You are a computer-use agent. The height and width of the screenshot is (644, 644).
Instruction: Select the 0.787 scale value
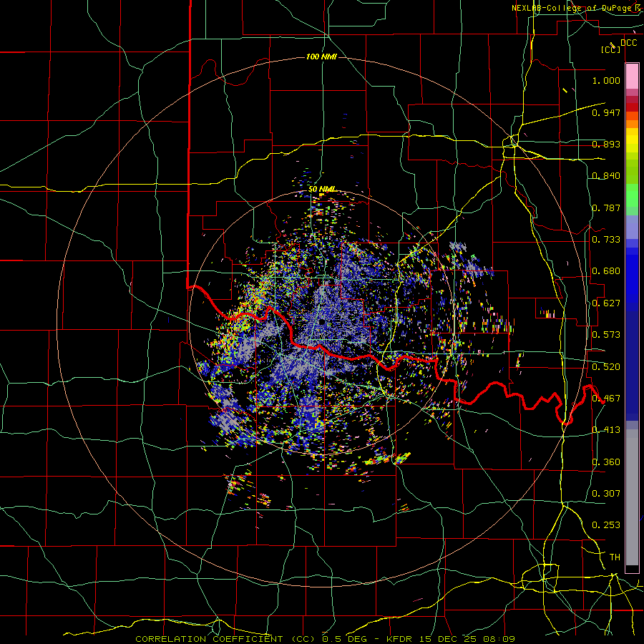[x=606, y=208]
